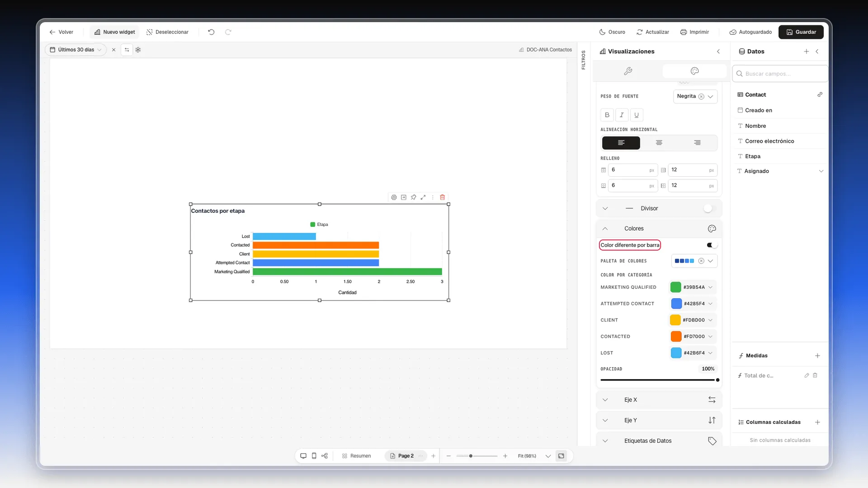Add a calculated column
868x488 pixels.
click(817, 422)
